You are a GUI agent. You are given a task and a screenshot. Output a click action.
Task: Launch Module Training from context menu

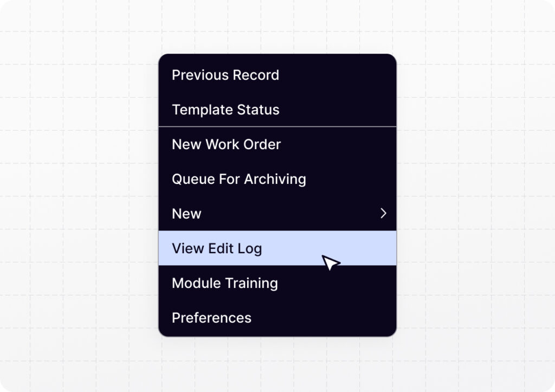point(224,284)
